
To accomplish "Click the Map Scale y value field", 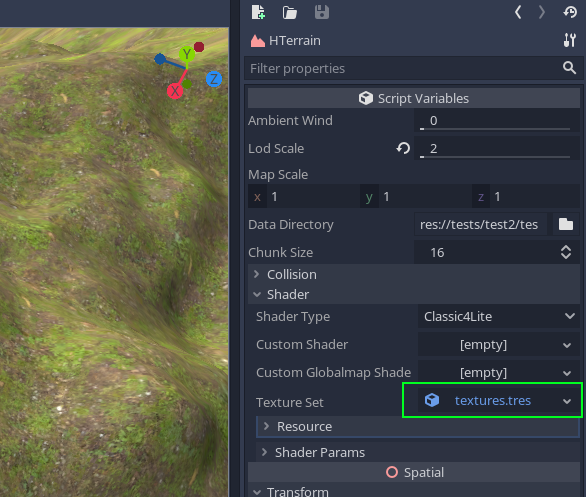I will (425, 197).
